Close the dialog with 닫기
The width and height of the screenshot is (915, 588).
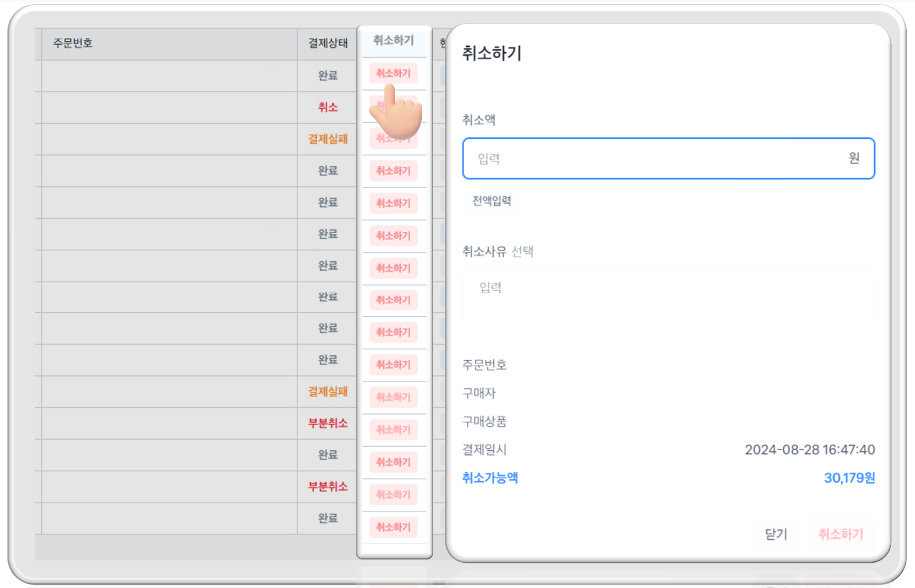point(776,534)
